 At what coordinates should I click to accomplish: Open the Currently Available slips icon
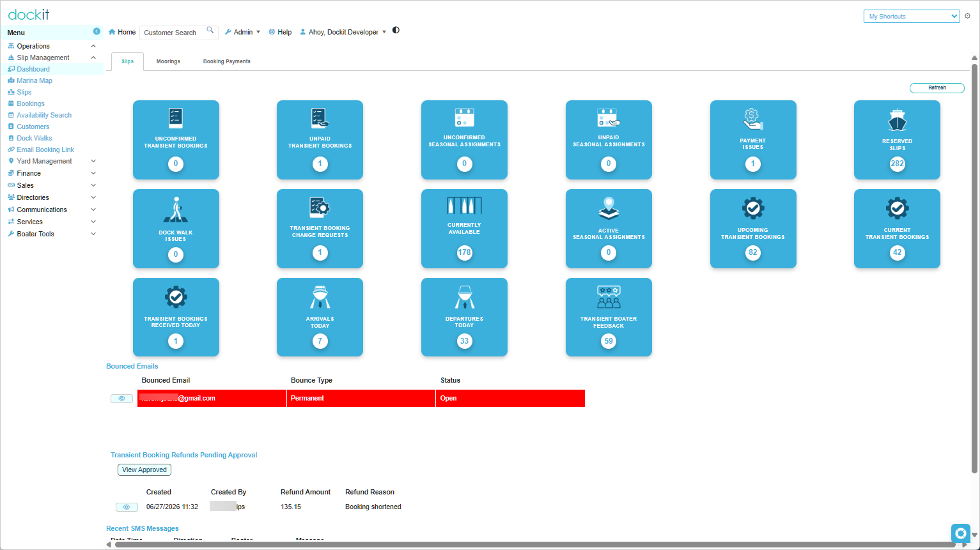pyautogui.click(x=464, y=206)
